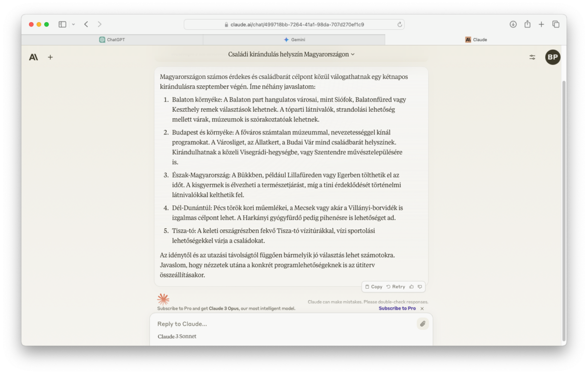Click the Subscribe to Pro link
Screen dimensions: 588x374
pyautogui.click(x=397, y=308)
